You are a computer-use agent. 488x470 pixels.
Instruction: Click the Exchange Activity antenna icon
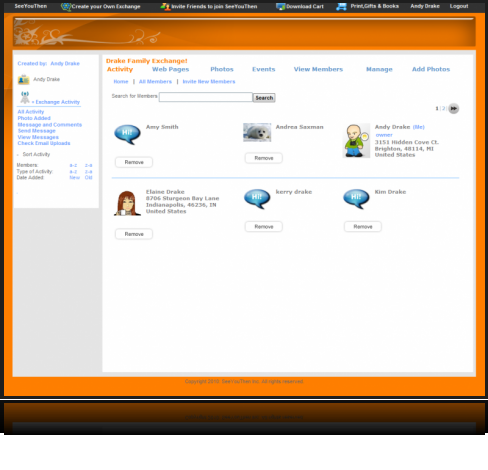(x=25, y=97)
